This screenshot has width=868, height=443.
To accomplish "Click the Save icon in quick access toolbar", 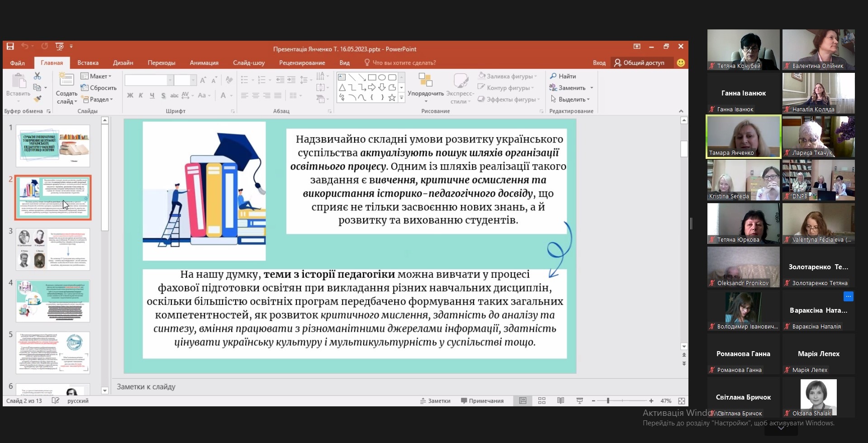I will [10, 46].
